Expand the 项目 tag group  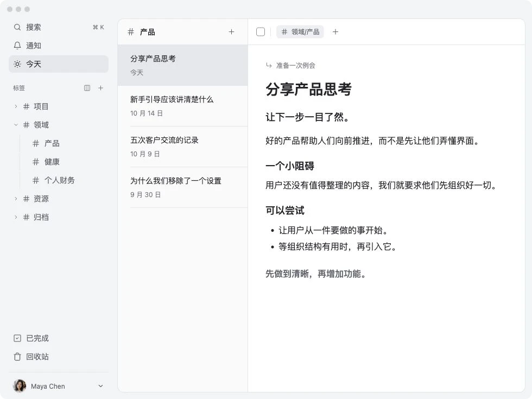16,106
